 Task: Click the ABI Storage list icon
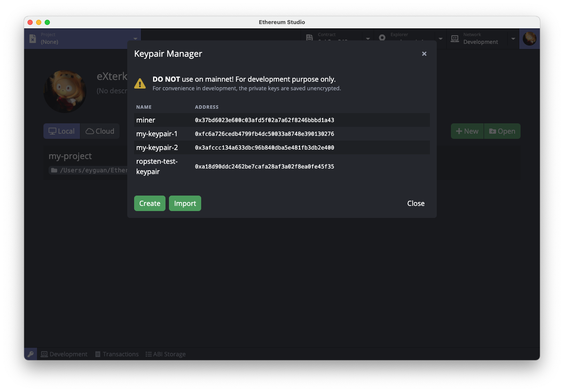point(149,354)
